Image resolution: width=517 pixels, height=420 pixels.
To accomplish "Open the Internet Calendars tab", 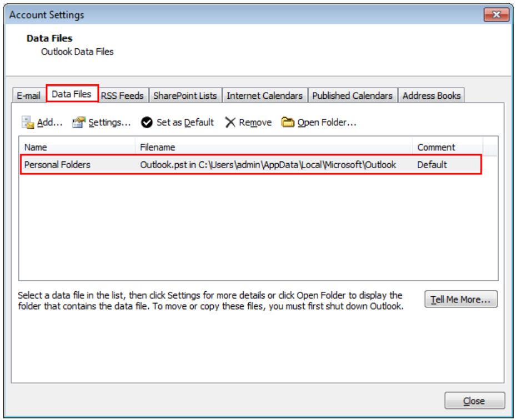I will click(265, 95).
